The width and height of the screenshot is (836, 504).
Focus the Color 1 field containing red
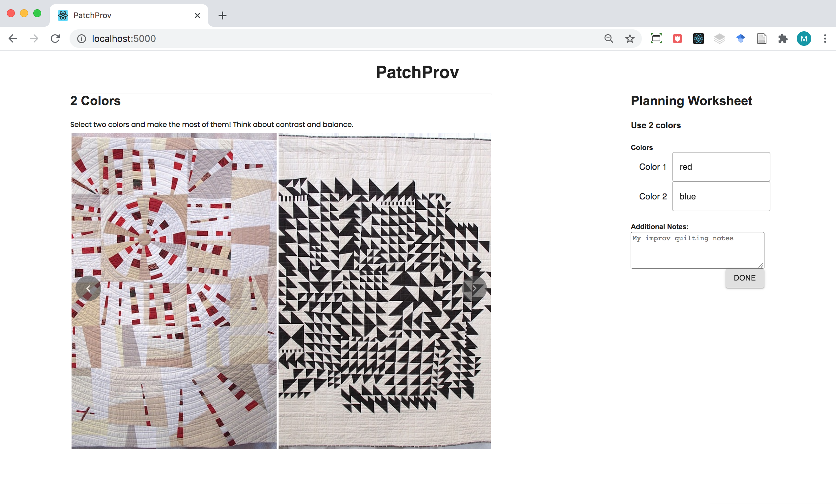coord(721,166)
